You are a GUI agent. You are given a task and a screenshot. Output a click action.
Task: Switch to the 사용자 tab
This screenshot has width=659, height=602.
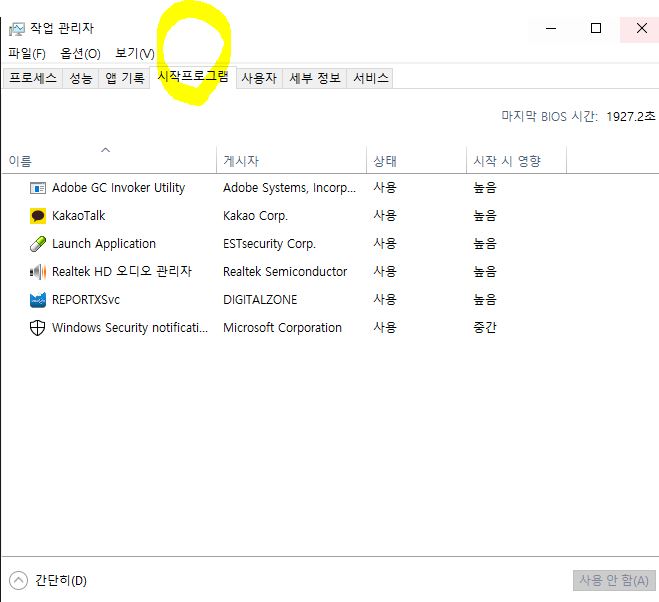[259, 78]
